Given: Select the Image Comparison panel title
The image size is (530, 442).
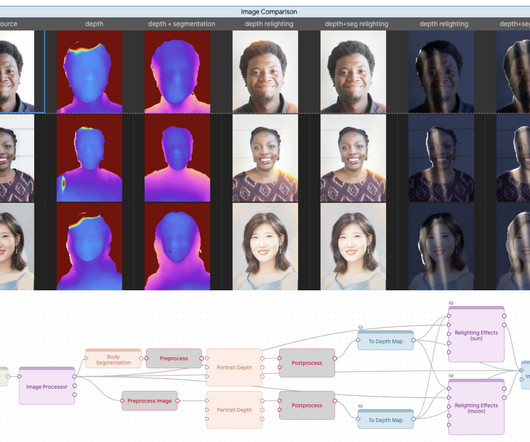Looking at the screenshot, I should [269, 12].
